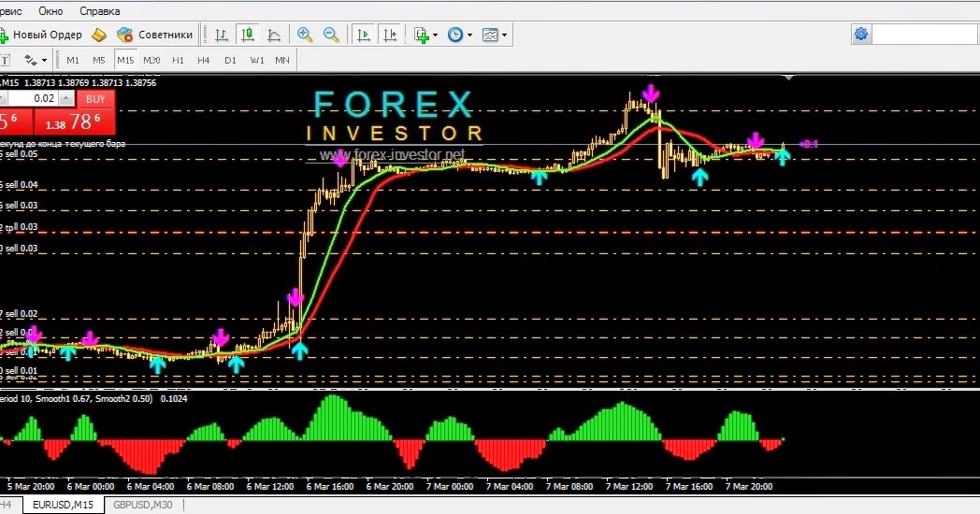Click the 'tpl 0.03' order label
The image size is (980, 514).
pyautogui.click(x=22, y=227)
